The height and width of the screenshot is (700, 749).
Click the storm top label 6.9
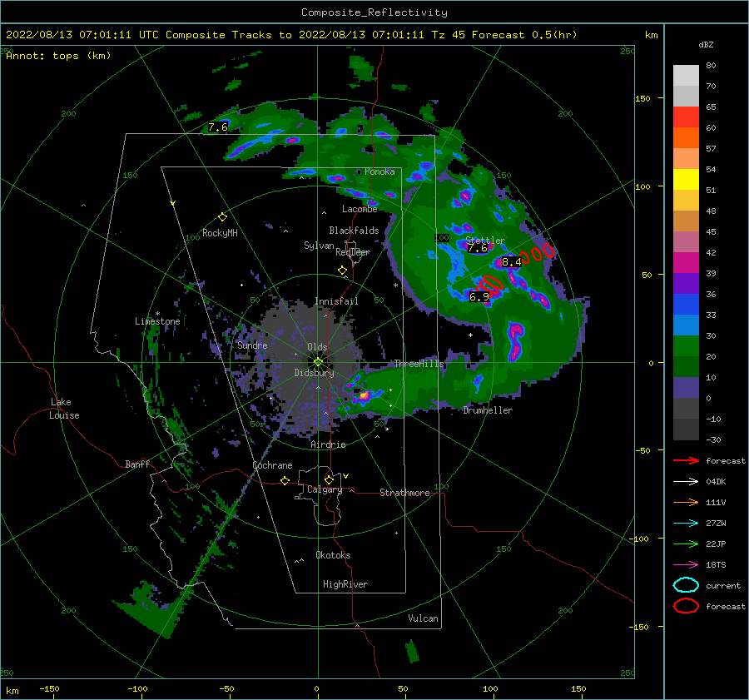point(479,296)
